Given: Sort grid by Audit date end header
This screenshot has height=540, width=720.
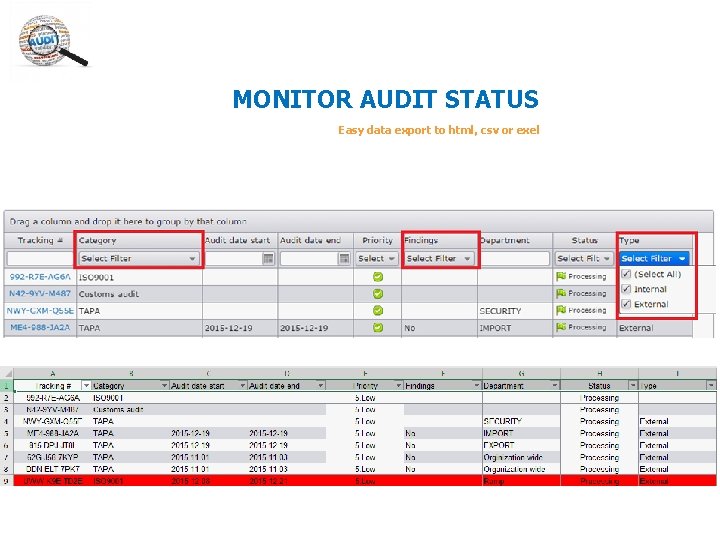Looking at the screenshot, I should coord(315,240).
